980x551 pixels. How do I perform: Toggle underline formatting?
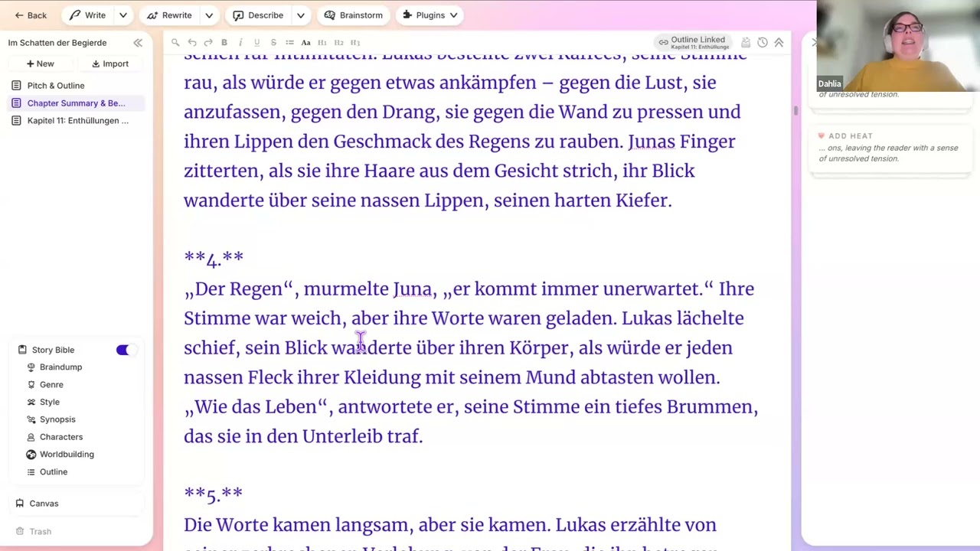point(256,43)
